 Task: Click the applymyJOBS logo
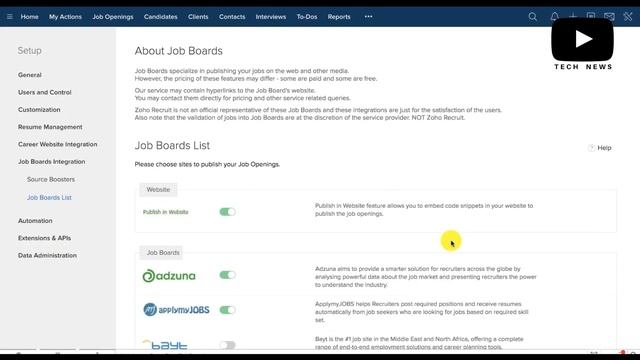176,310
